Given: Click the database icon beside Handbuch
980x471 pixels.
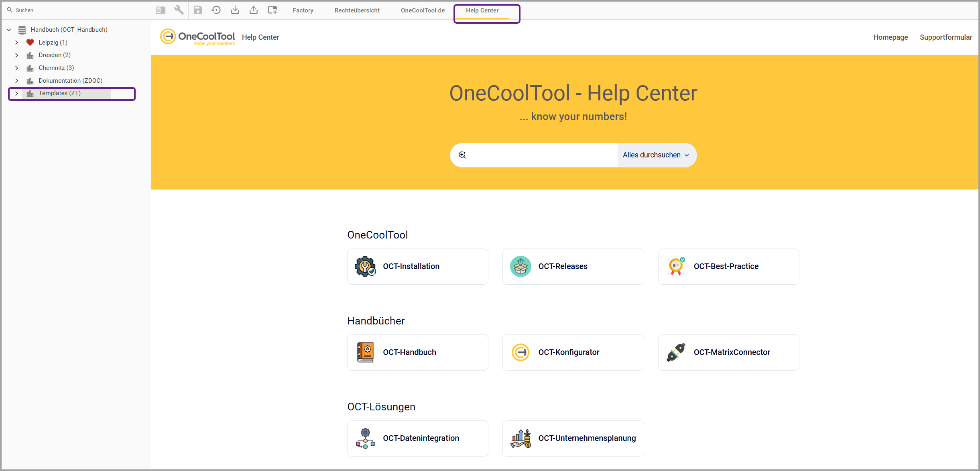Looking at the screenshot, I should 22,30.
